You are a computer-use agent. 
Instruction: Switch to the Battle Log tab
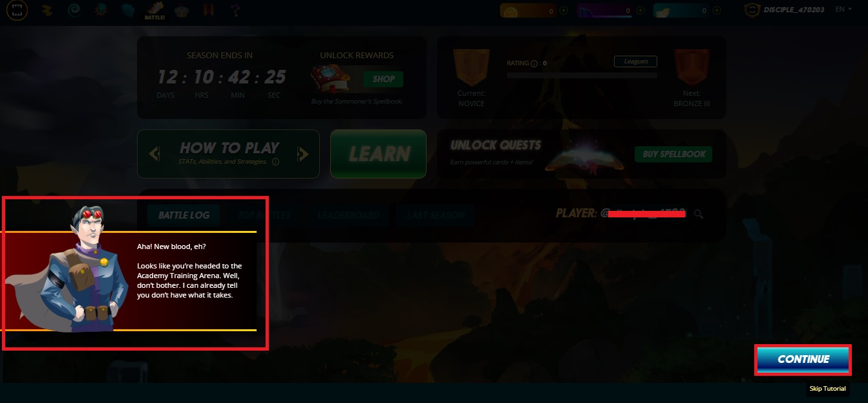[184, 215]
